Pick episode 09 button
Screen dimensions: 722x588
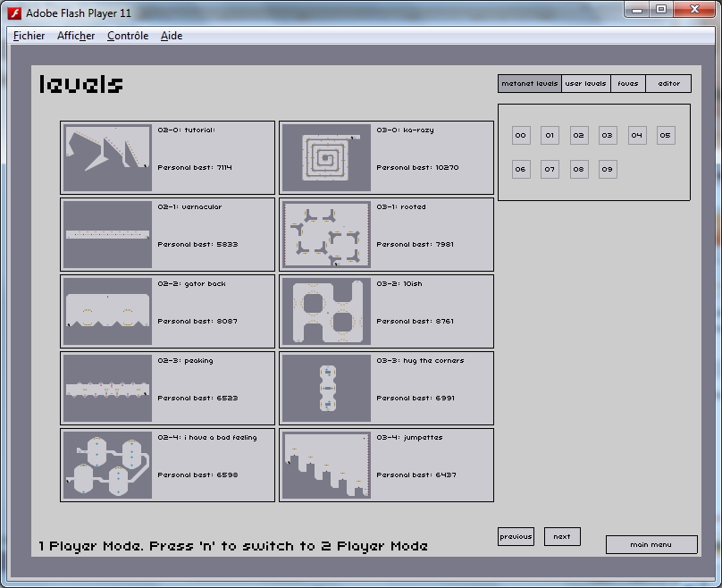click(608, 169)
